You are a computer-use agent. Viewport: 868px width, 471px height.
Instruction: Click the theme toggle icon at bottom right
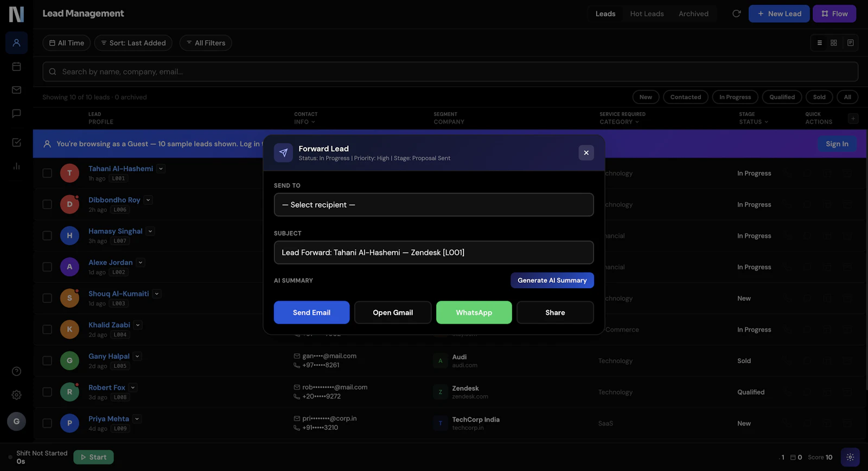pyautogui.click(x=850, y=457)
